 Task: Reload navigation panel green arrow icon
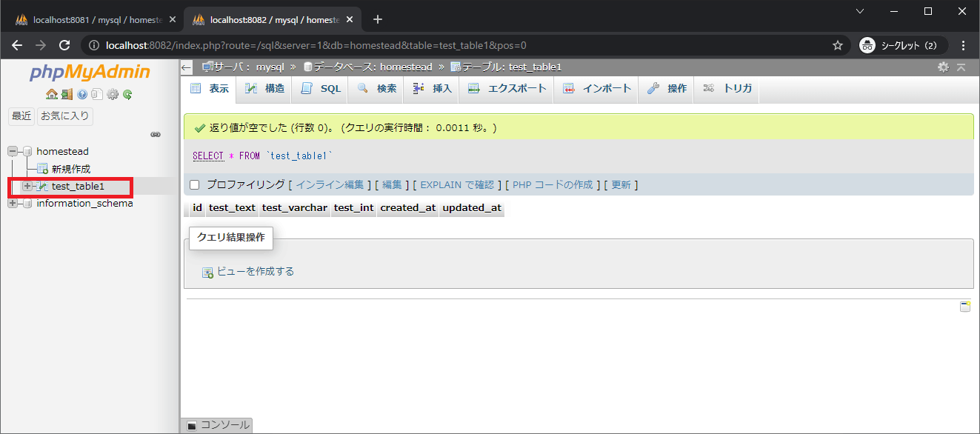(x=127, y=94)
